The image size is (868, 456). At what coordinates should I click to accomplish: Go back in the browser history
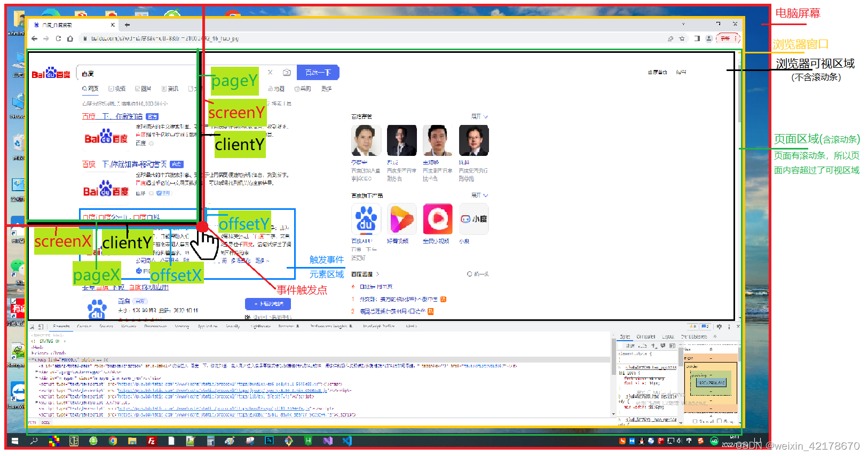click(x=34, y=38)
